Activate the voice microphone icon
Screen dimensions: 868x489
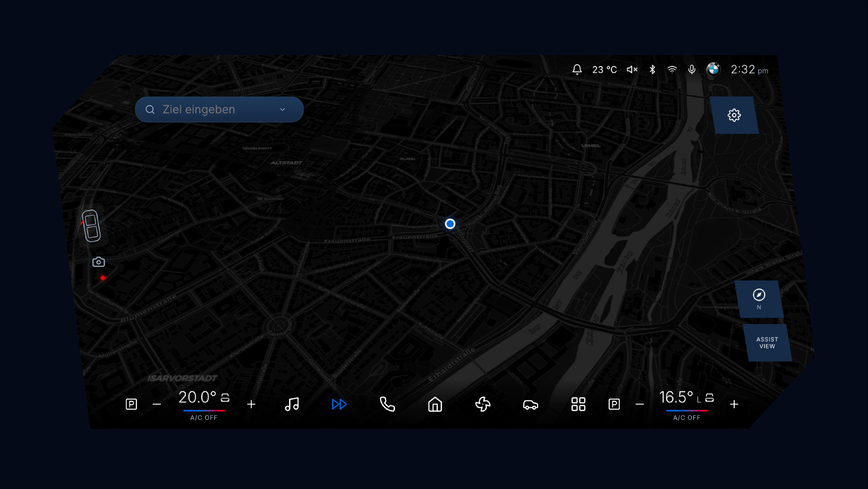(x=692, y=70)
